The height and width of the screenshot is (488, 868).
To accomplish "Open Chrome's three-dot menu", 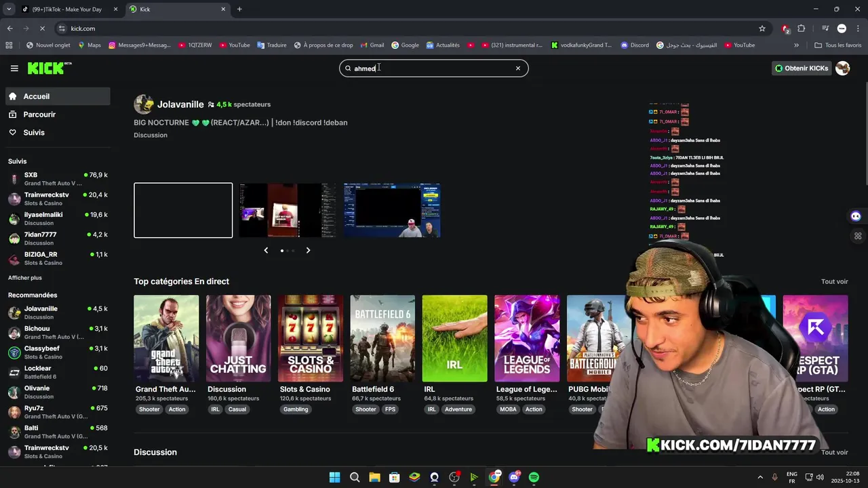I will pos(858,28).
